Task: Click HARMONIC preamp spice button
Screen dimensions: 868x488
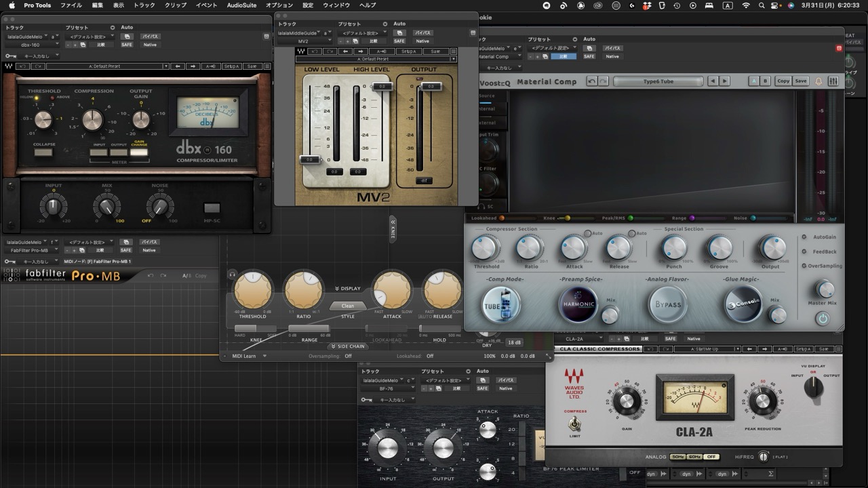Action: pos(578,304)
